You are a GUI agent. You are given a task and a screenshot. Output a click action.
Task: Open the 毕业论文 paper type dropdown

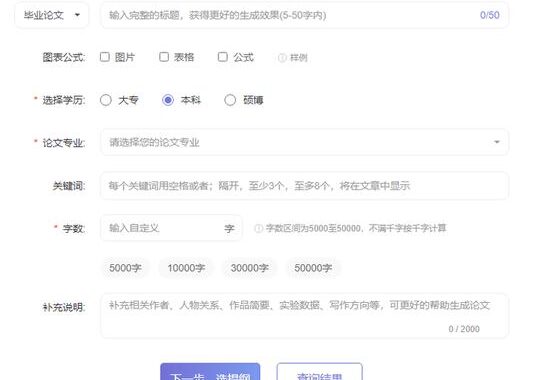[51, 15]
